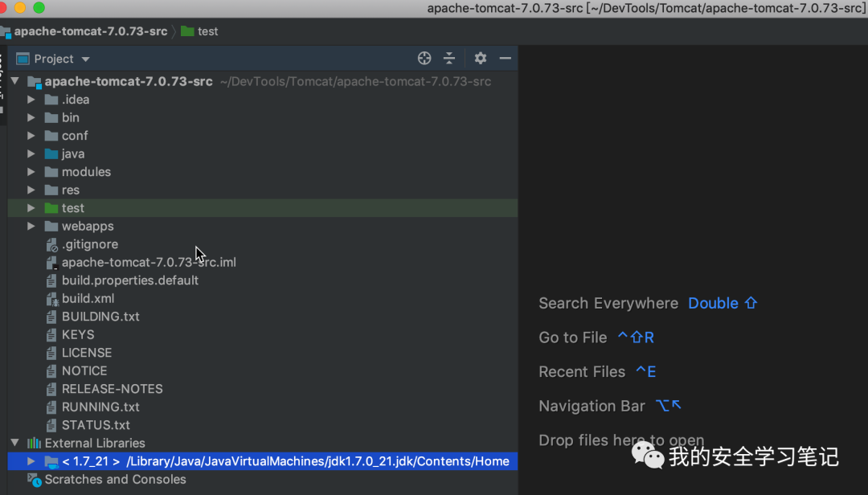The image size is (868, 495).
Task: Click the NOTICE file icon
Action: (x=51, y=371)
